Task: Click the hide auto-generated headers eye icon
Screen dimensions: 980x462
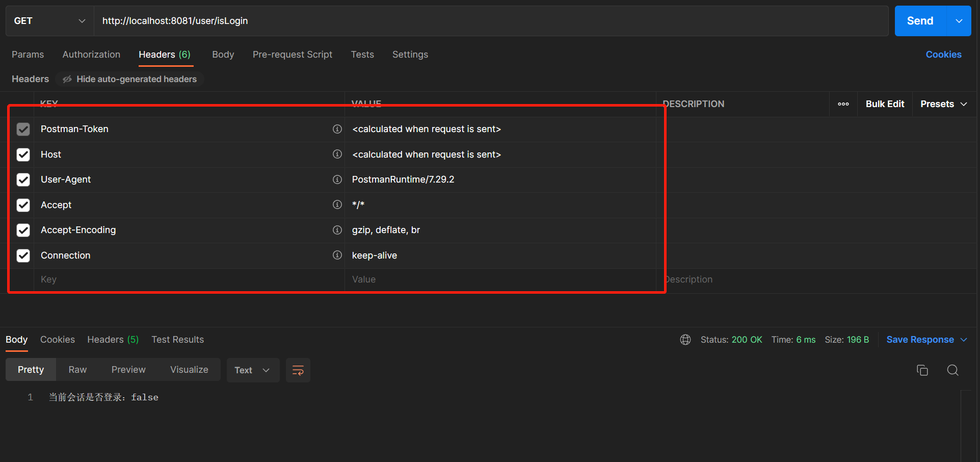Action: click(67, 79)
